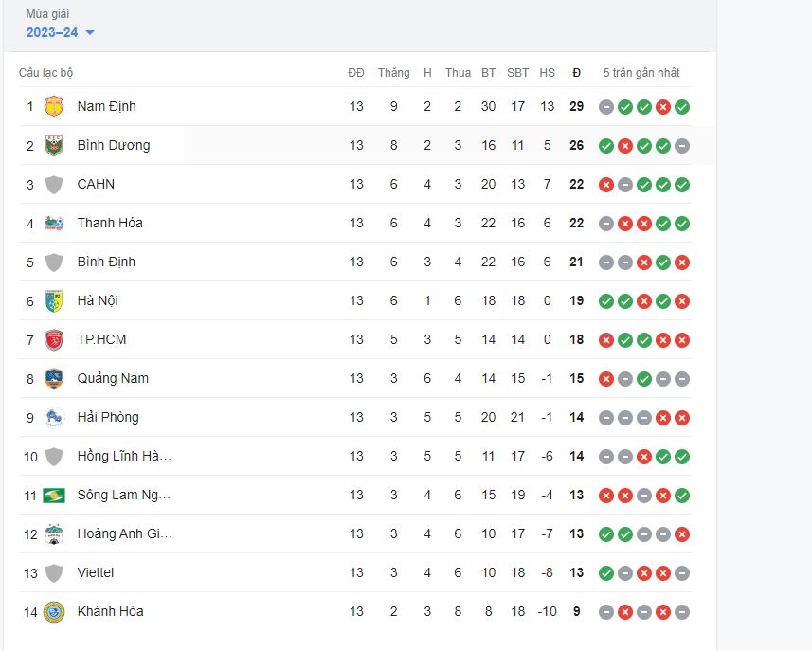Open the Bình Định team link
812x651 pixels.
click(x=106, y=262)
